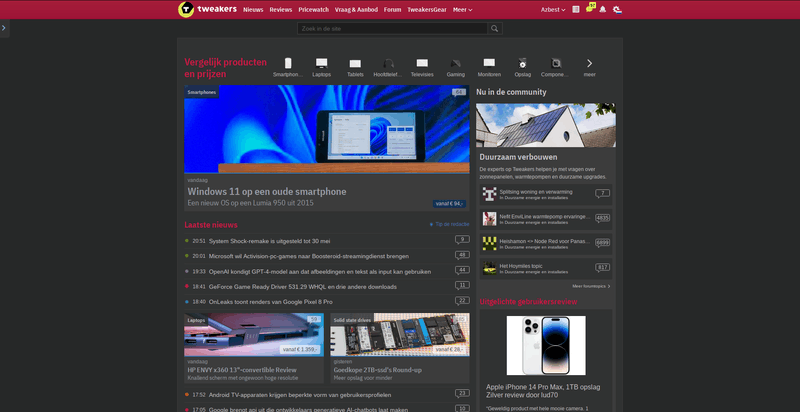Open Heishamon Node Red forum topic
800x412 pixels.
click(544, 241)
